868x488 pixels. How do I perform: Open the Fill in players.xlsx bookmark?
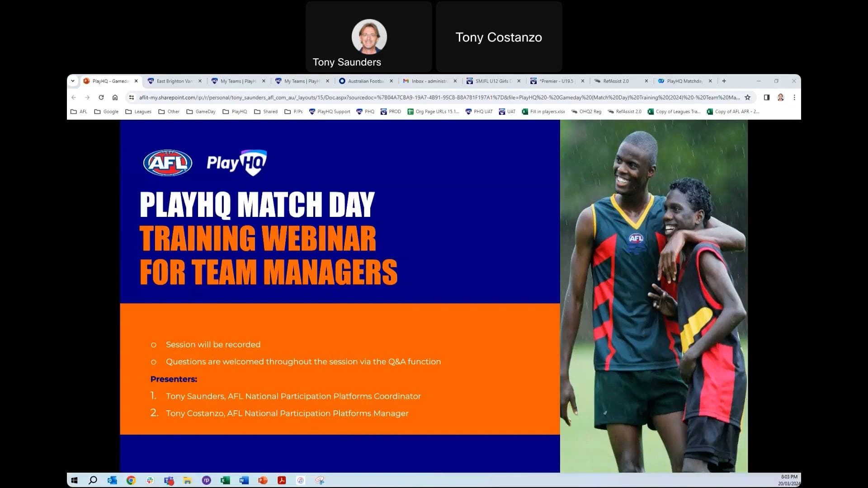543,112
